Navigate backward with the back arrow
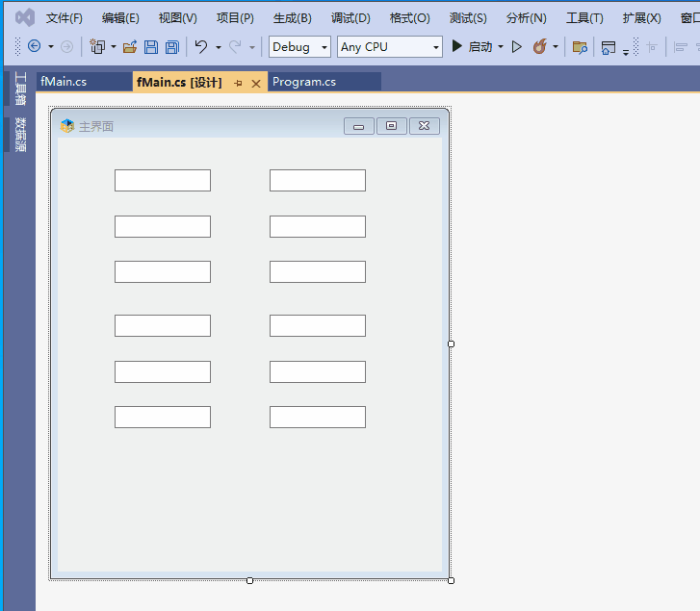Image resolution: width=700 pixels, height=611 pixels. pos(35,46)
